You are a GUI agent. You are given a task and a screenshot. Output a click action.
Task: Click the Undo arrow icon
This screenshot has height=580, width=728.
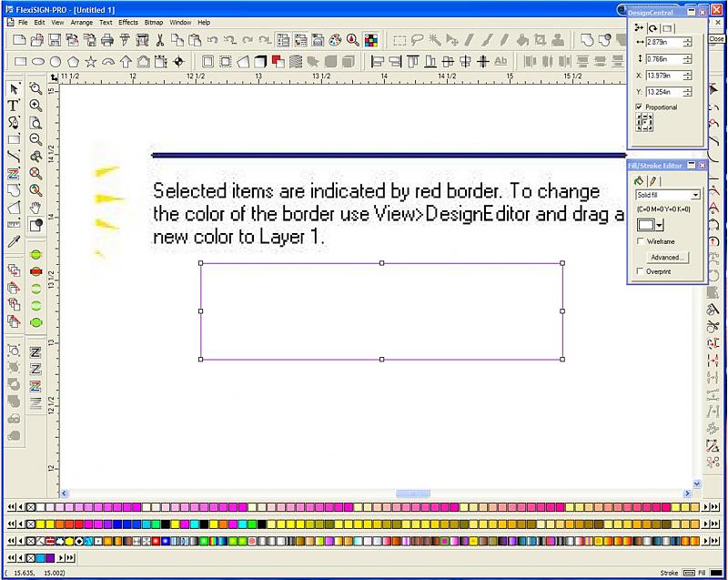coord(213,40)
